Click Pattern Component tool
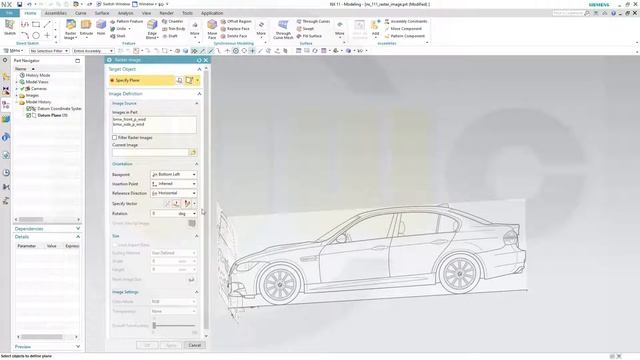640x360 pixels. (x=405, y=36)
